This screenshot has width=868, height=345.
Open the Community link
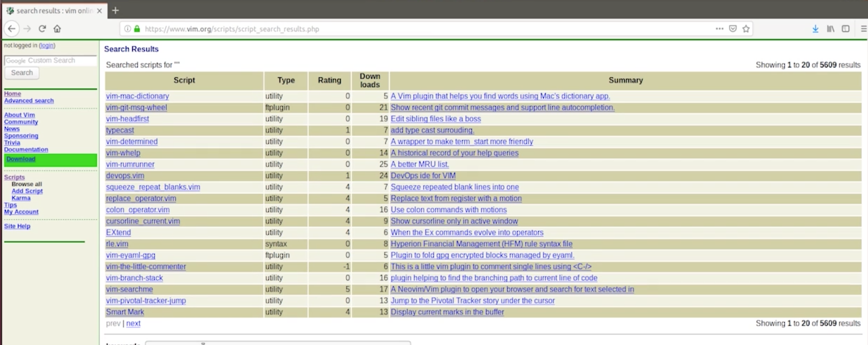21,122
